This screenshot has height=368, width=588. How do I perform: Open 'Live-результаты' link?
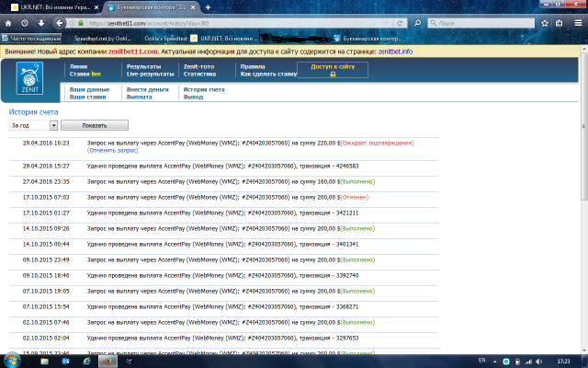[150, 74]
